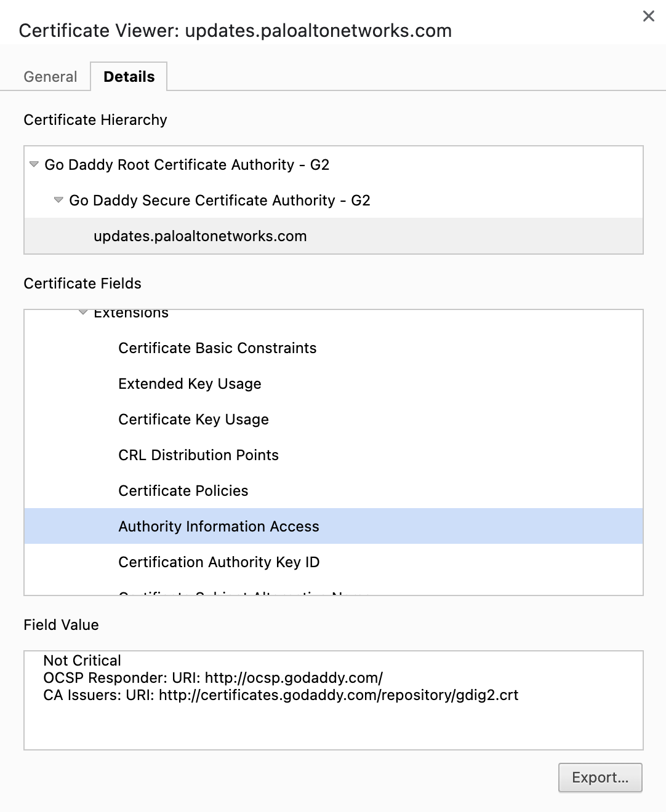The width and height of the screenshot is (666, 812).
Task: Click the OCSP Responder URI text
Action: tap(212, 677)
